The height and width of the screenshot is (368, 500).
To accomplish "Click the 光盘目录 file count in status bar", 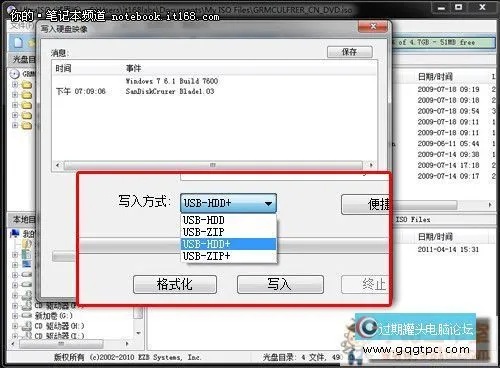I will (302, 357).
